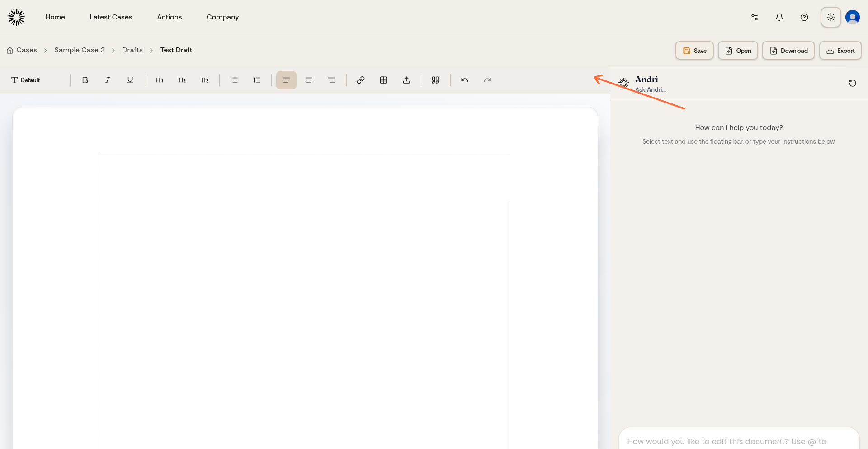Navigate to Sample Case 2 breadcrumb

[x=79, y=50]
